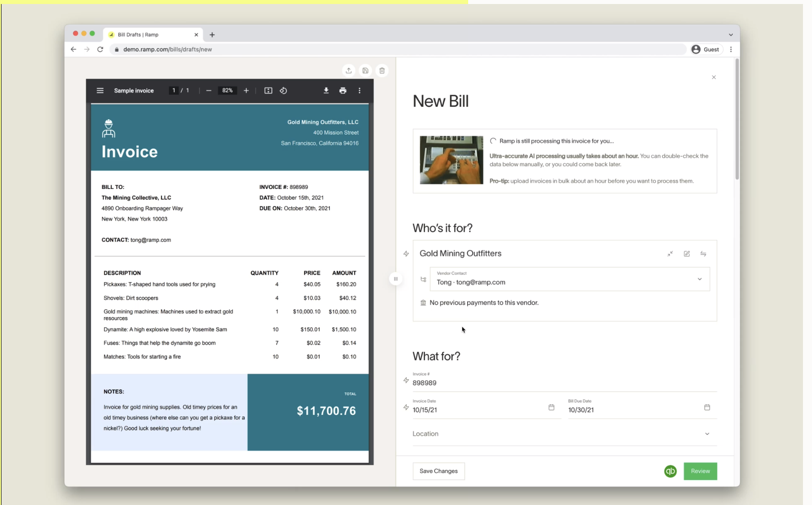Click the panel divider handle
This screenshot has width=812, height=505.
(x=395, y=279)
